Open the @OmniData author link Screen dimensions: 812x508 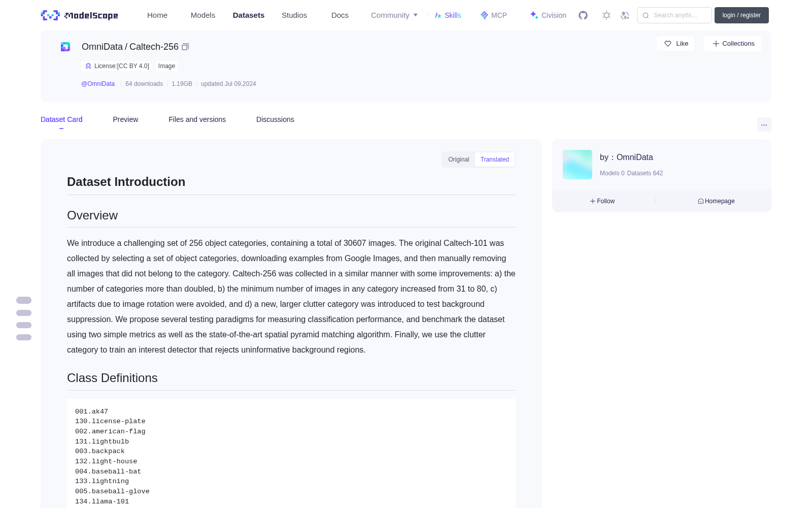pos(98,84)
